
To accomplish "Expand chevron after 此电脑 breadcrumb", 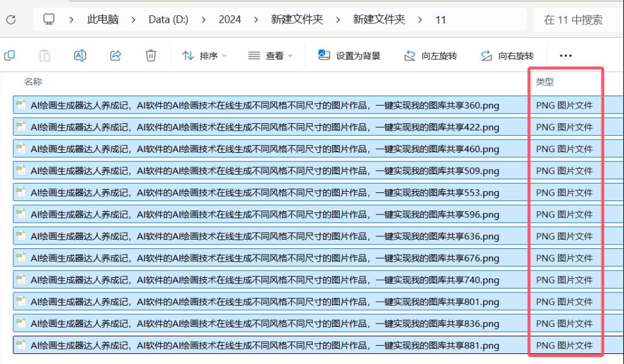I will click(133, 19).
